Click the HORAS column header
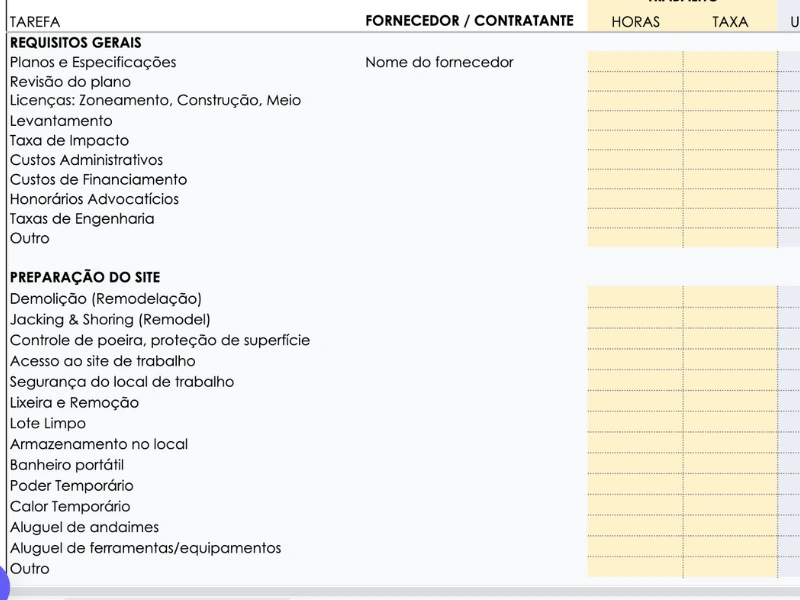 tap(635, 21)
